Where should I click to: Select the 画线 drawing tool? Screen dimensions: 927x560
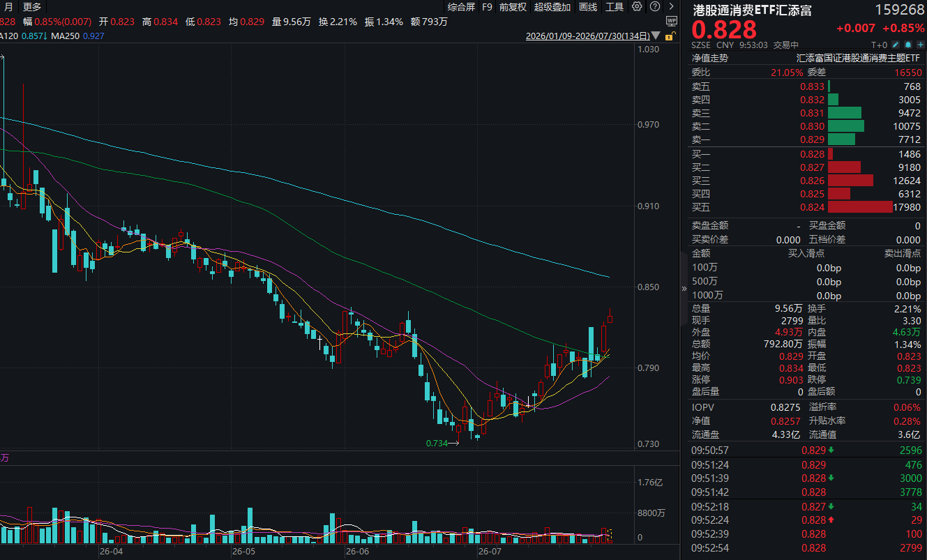[x=588, y=7]
